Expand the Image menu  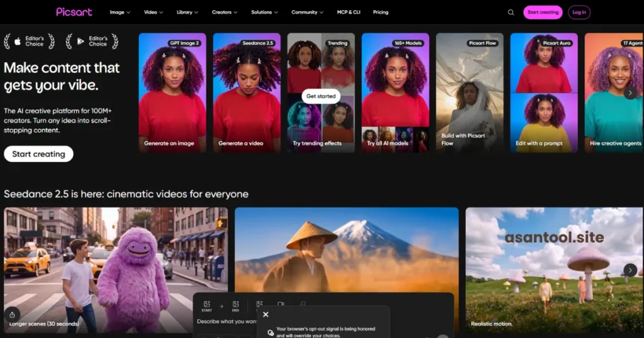[120, 13]
